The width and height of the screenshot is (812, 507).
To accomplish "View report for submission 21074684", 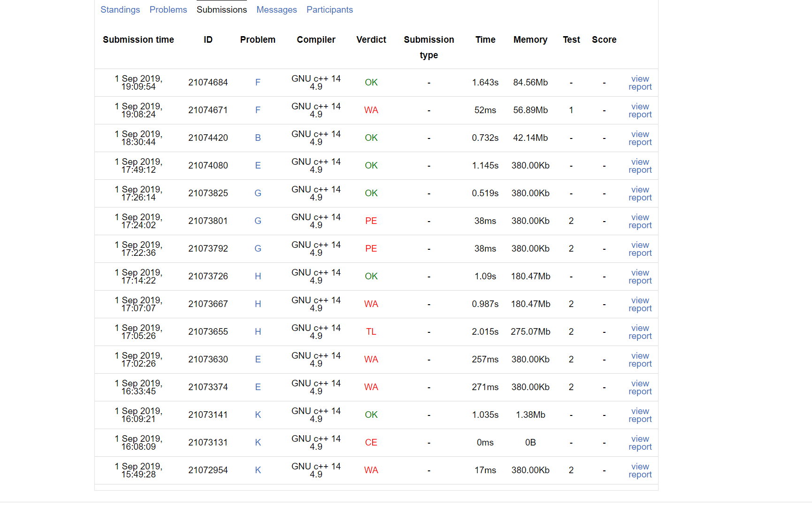I will [640, 83].
